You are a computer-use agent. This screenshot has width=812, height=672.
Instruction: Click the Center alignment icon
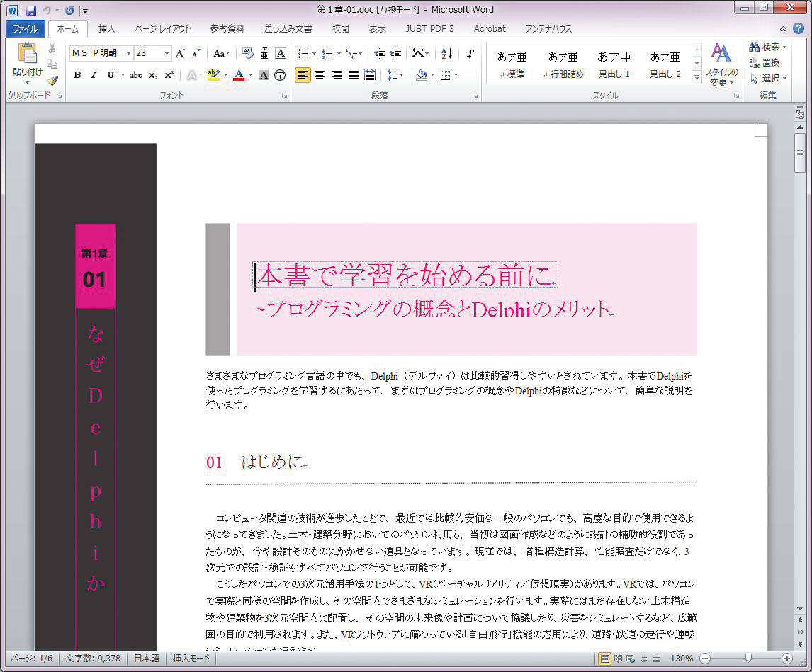click(320, 75)
